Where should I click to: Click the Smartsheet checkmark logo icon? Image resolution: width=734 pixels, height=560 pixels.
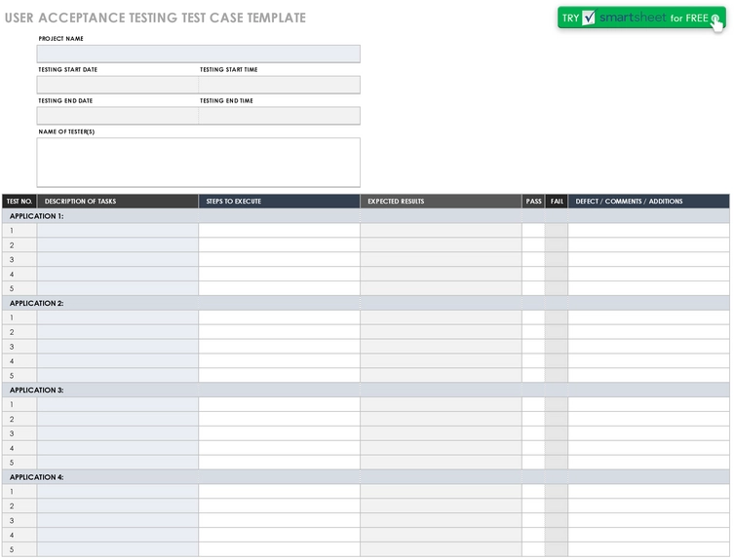(589, 18)
